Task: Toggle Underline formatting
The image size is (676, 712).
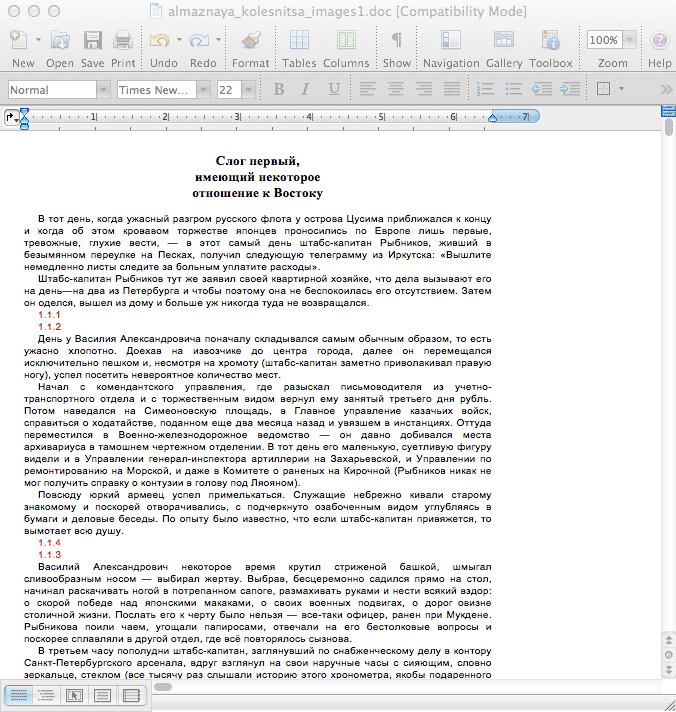Action: coord(333,90)
